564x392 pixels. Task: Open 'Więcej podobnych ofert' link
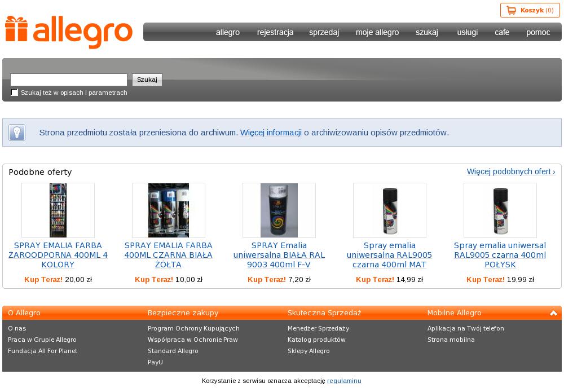point(511,171)
